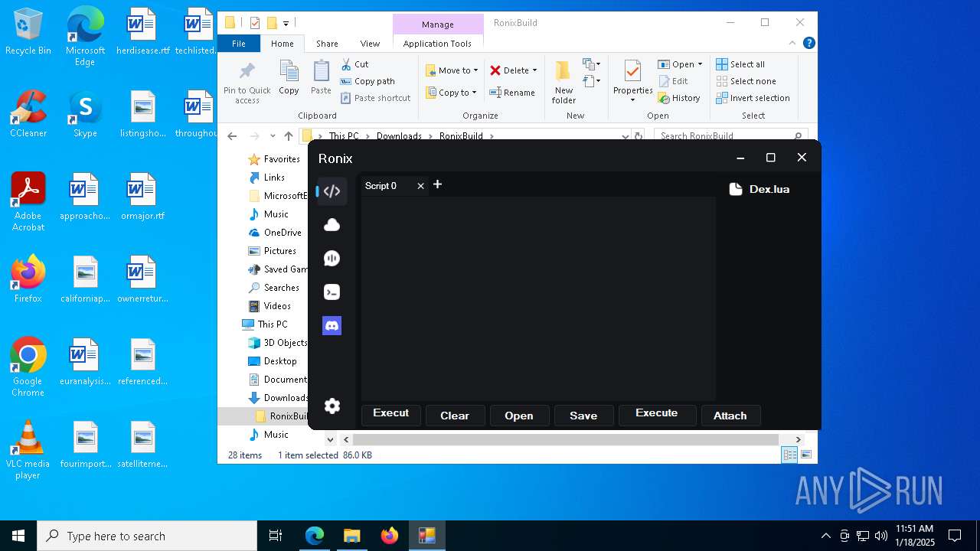Launch Microsoft Edge from taskbar
Image resolution: width=980 pixels, height=551 pixels.
tap(315, 536)
